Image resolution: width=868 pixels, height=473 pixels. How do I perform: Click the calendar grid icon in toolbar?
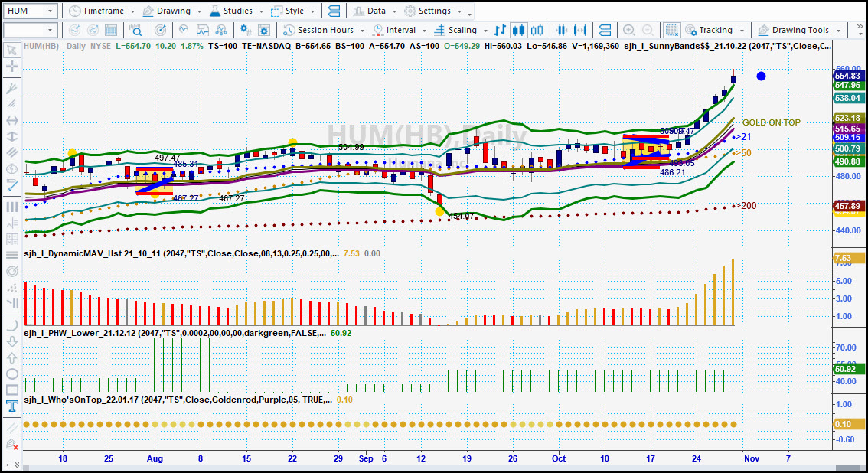111,30
